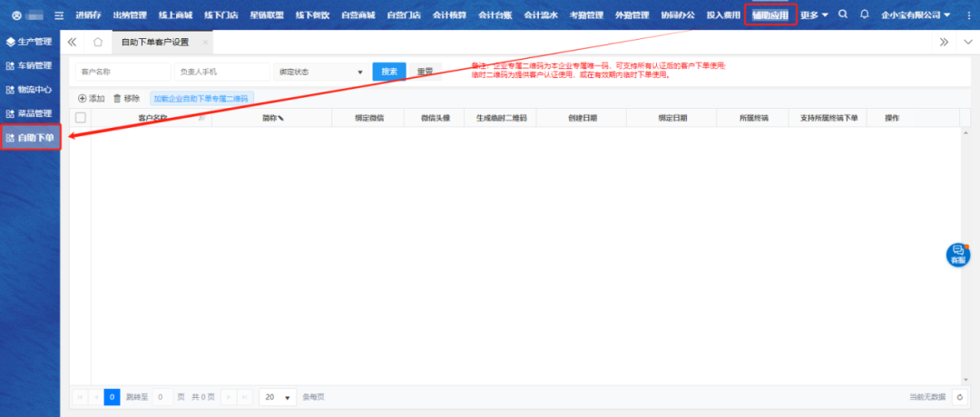Click the blue 搜索 button
This screenshot has width=980, height=417.
pyautogui.click(x=389, y=72)
